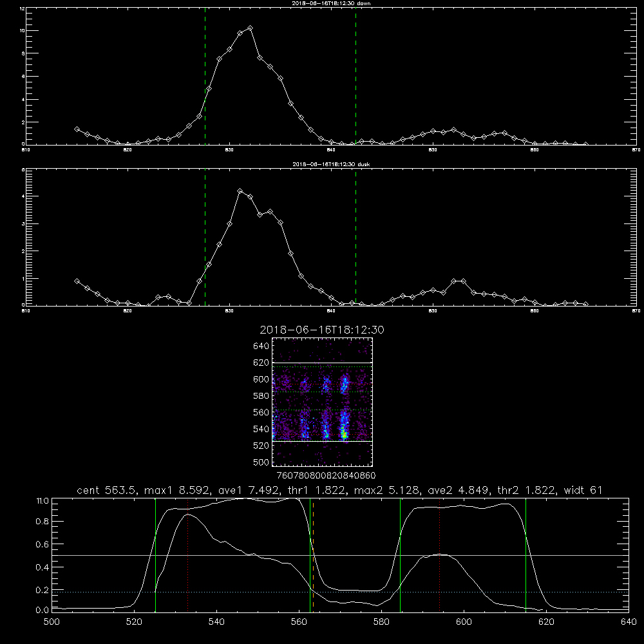Viewport: 644px width, 644px height.
Task: Click the '540' x-axis label of bottom plot
Action: [x=216, y=622]
